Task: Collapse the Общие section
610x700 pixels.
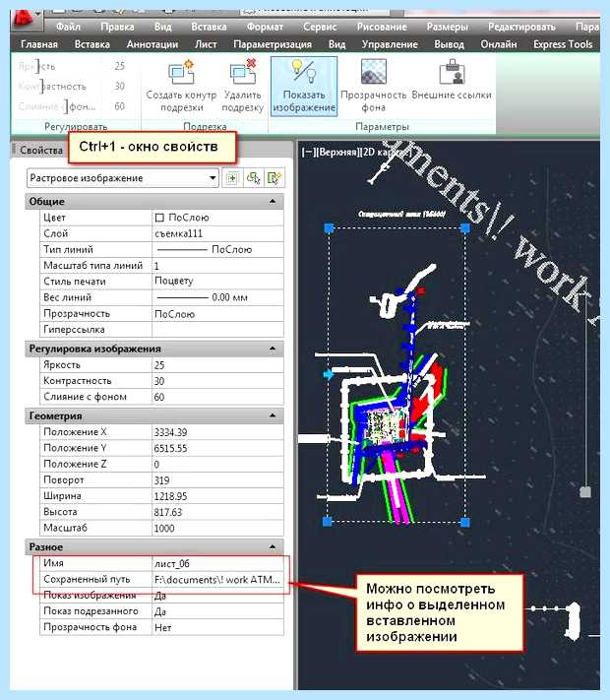Action: [x=273, y=202]
